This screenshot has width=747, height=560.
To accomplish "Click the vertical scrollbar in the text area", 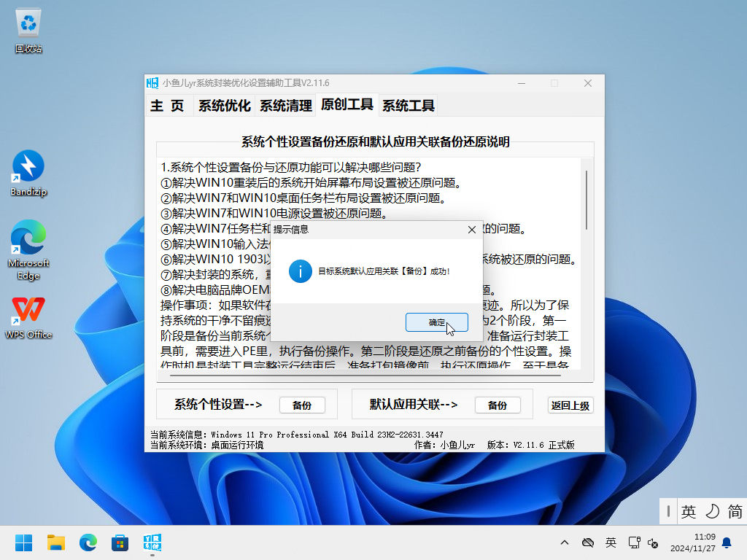I will pyautogui.click(x=587, y=200).
